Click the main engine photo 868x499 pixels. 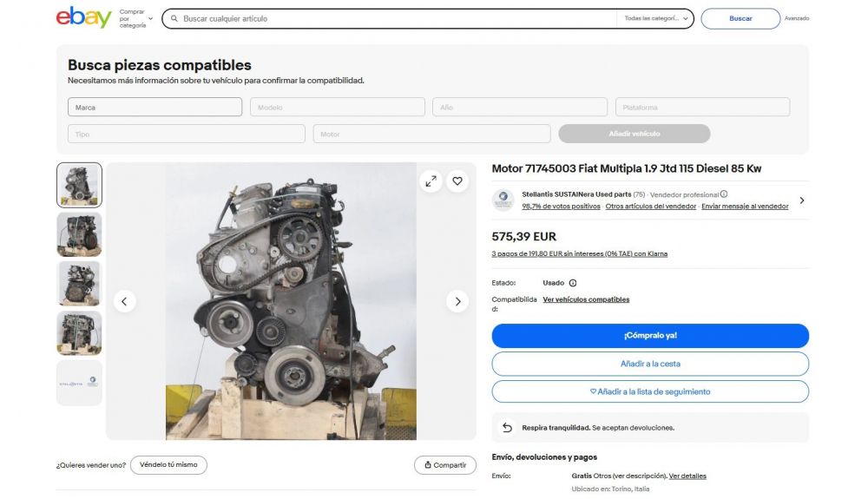pos(291,301)
